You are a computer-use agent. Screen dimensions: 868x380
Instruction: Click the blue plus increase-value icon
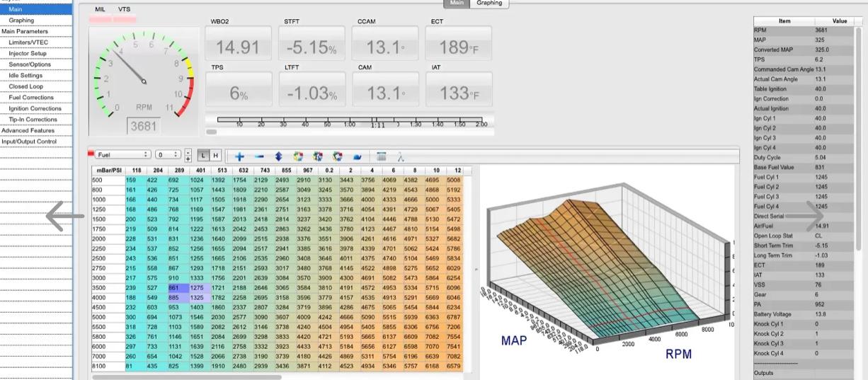239,156
